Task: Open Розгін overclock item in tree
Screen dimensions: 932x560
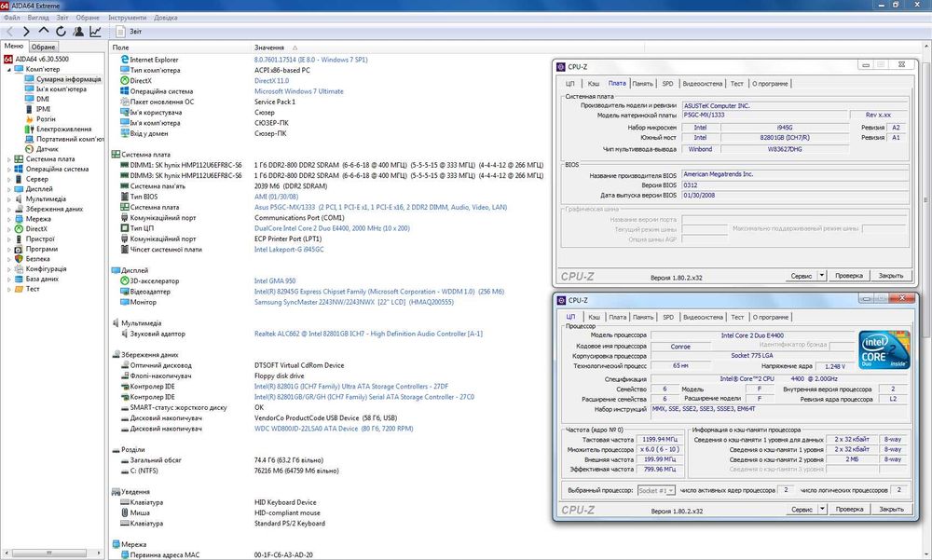Action: pyautogui.click(x=46, y=119)
